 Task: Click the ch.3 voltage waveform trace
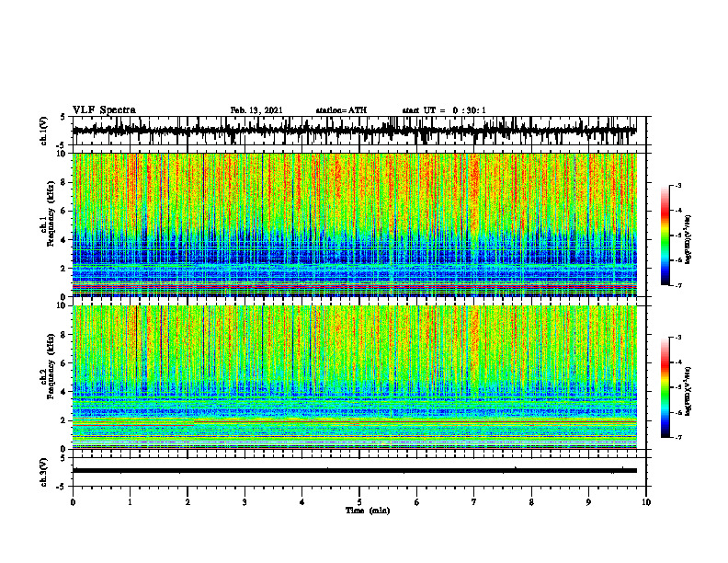(354, 471)
